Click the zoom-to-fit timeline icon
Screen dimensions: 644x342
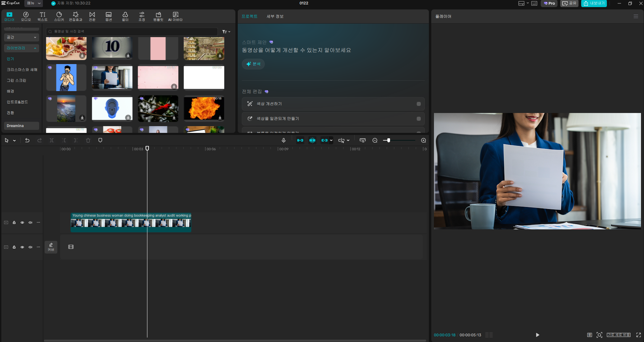click(x=363, y=140)
